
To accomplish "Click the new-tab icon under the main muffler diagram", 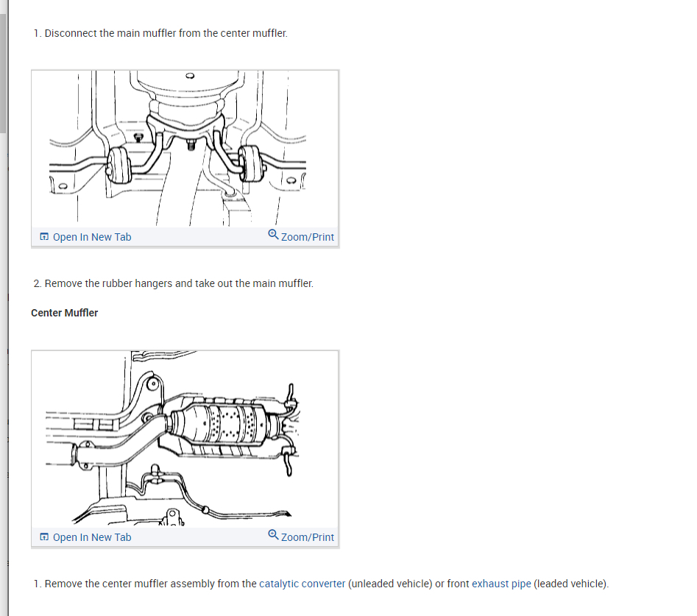I will (x=44, y=236).
